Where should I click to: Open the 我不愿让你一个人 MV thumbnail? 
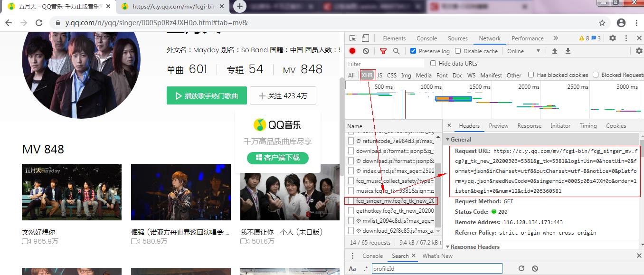click(x=290, y=192)
